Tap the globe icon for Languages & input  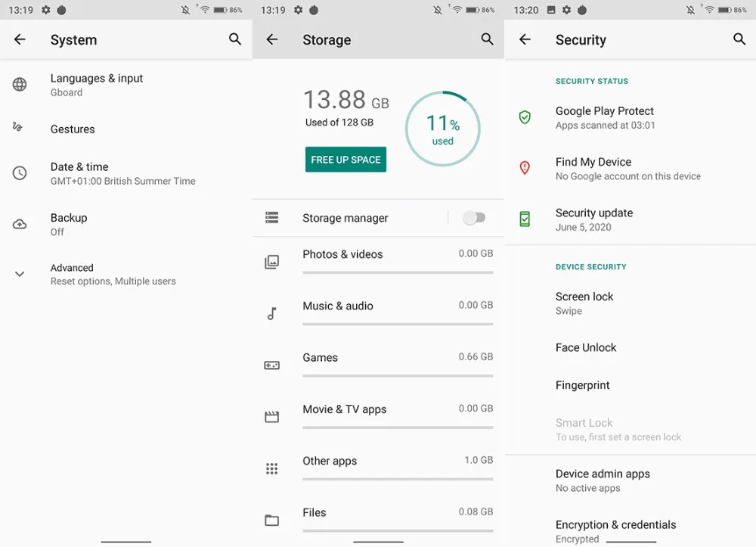[20, 85]
